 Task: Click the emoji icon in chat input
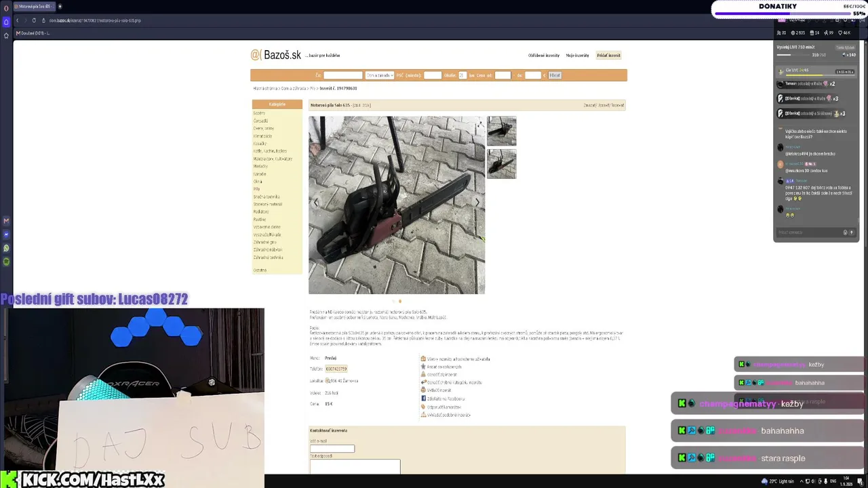tap(845, 232)
